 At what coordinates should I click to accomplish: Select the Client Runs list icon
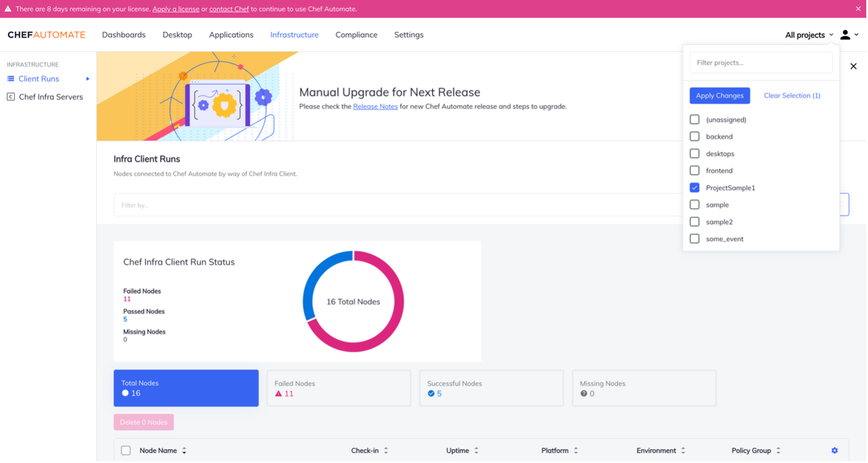click(10, 78)
